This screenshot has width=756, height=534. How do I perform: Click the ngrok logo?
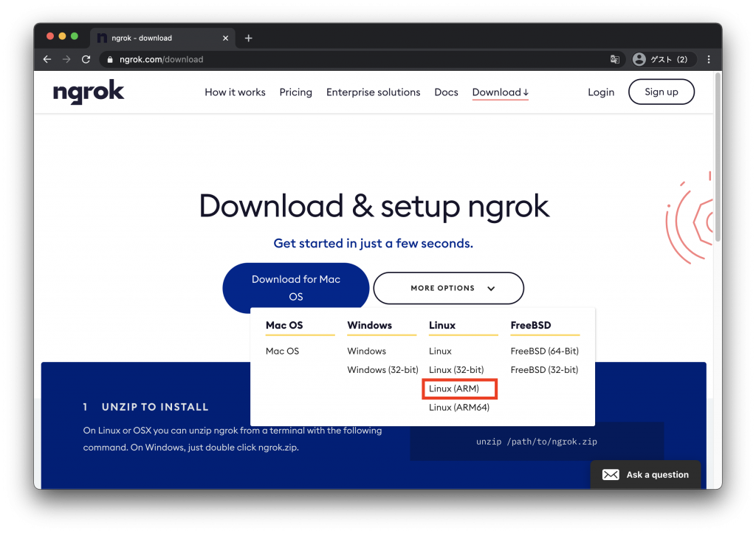click(x=89, y=92)
